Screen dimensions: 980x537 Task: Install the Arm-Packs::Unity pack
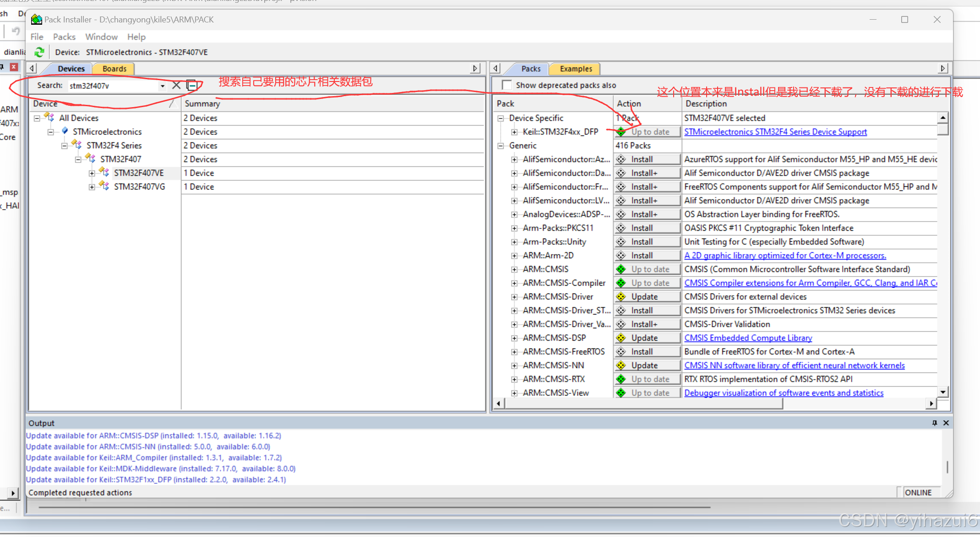pyautogui.click(x=647, y=242)
